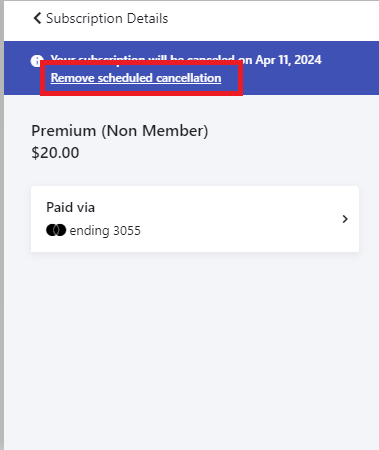Click the Paid via label
This screenshot has height=450, width=379.
tap(70, 207)
